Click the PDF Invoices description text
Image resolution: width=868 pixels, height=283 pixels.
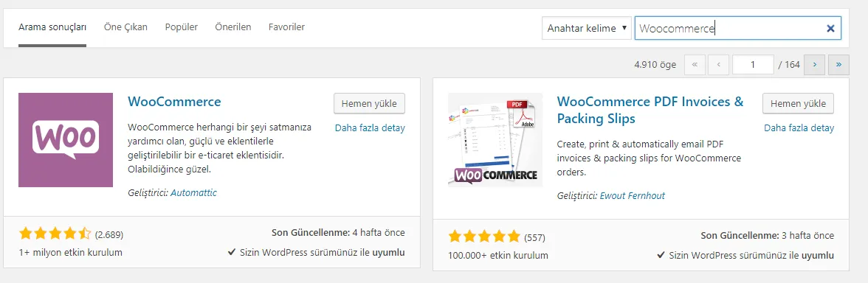point(649,158)
